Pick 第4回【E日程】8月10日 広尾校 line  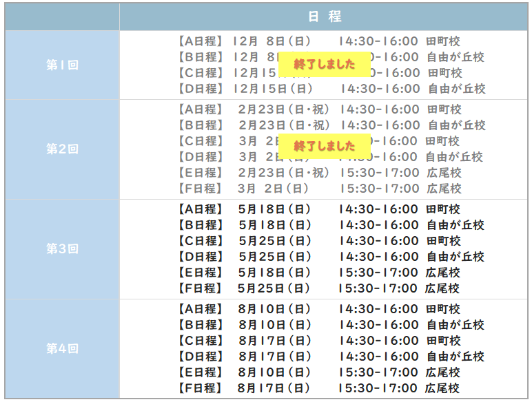click(x=319, y=372)
